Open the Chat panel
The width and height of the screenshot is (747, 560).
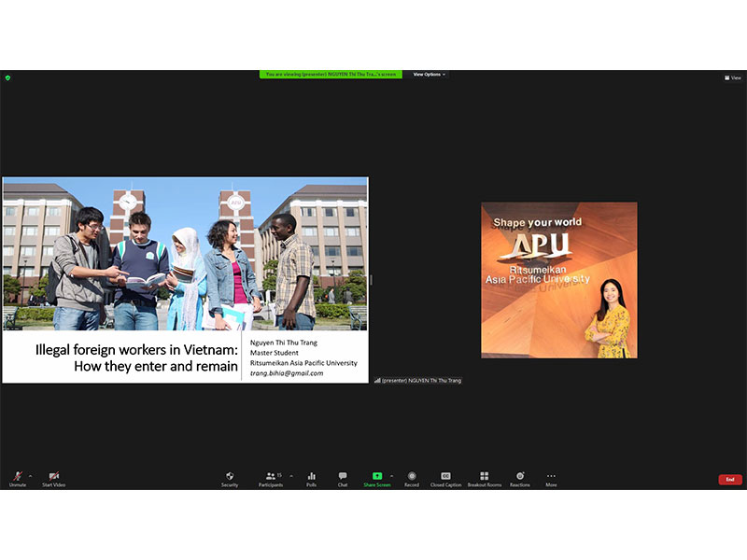343,478
